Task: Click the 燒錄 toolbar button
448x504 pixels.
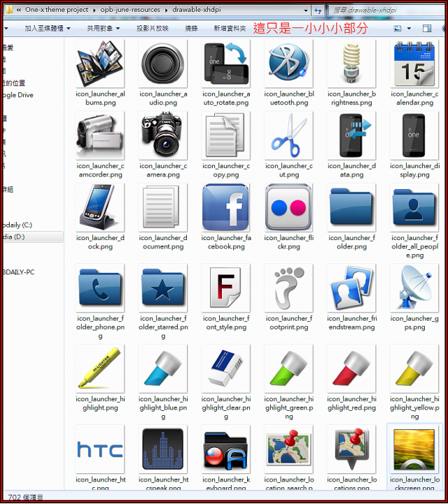Action: pos(191,29)
